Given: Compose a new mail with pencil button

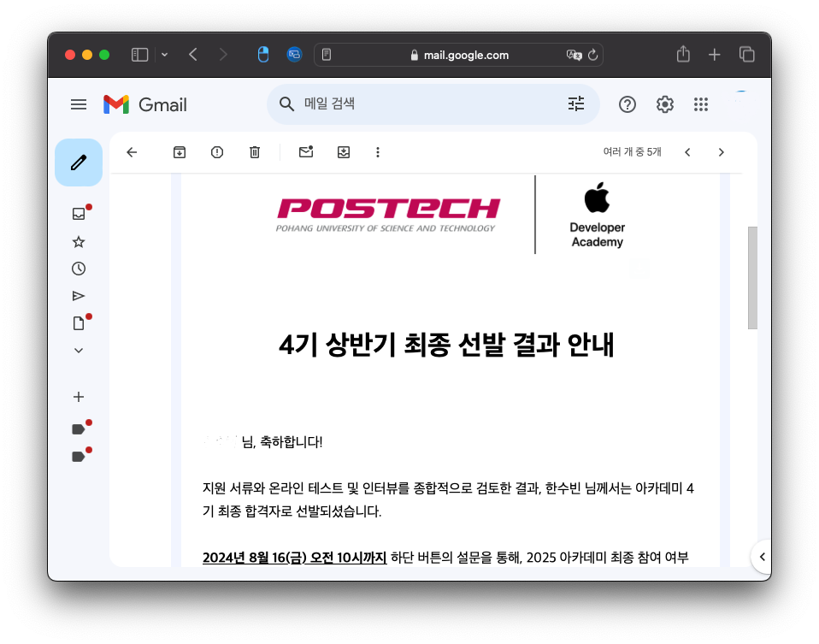Looking at the screenshot, I should (79, 162).
